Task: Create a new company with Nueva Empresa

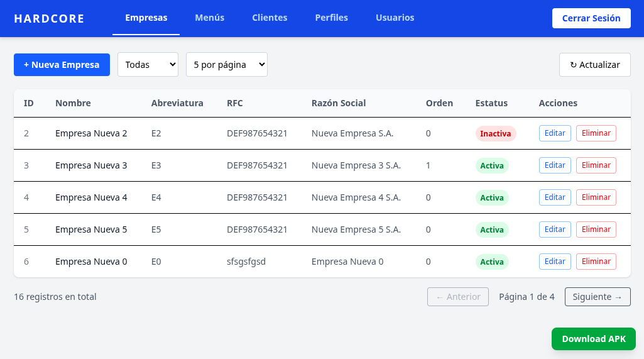Action: click(x=62, y=65)
